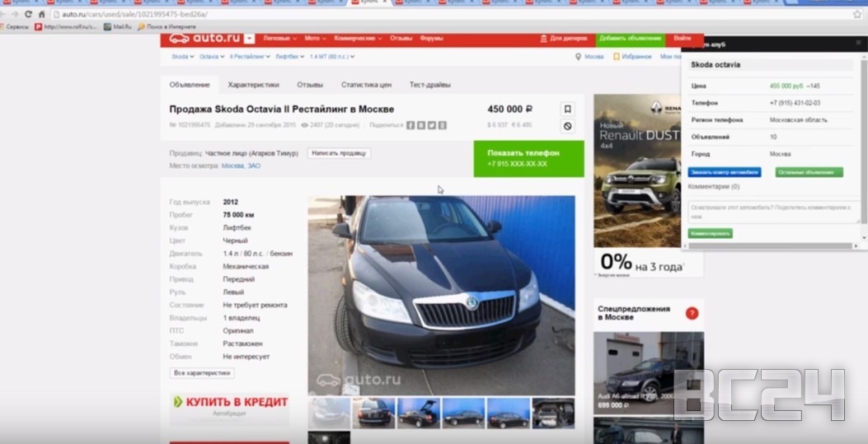Click the block/hide listing circle icon

coord(567,126)
